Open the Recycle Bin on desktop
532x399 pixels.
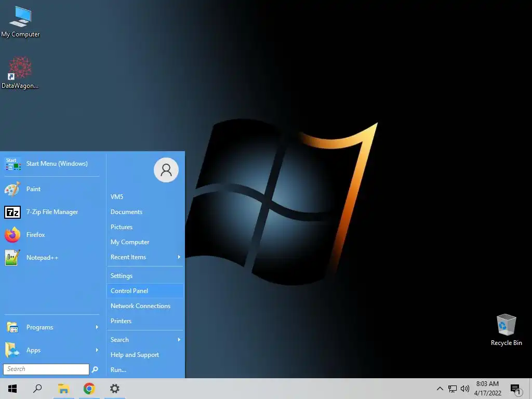506,329
